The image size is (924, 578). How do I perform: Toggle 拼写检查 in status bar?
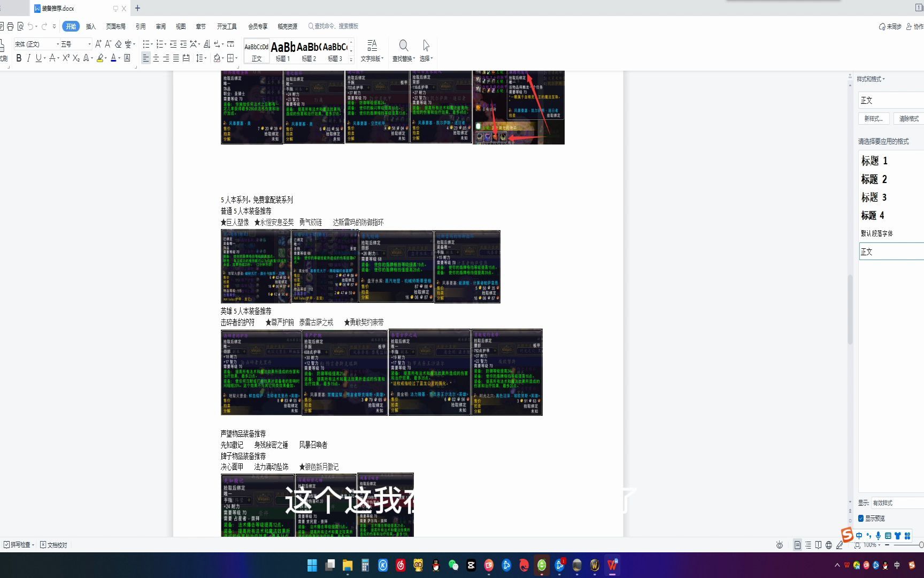(x=18, y=545)
